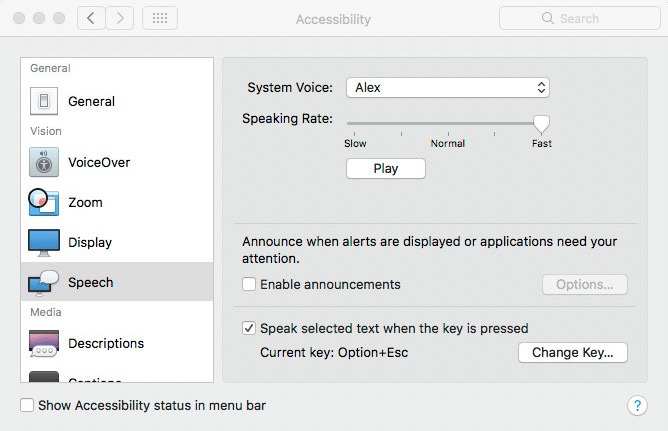Click the disabled Options button
This screenshot has height=431, width=668.
point(584,285)
